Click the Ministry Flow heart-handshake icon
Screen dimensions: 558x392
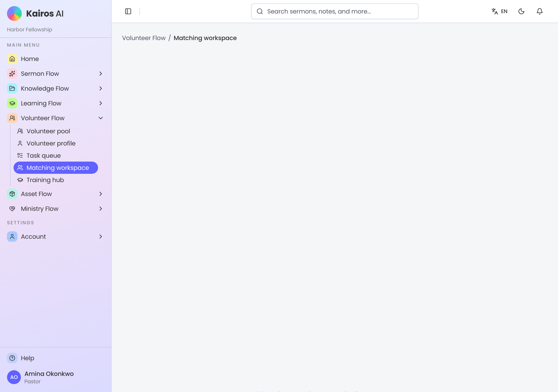[12, 209]
